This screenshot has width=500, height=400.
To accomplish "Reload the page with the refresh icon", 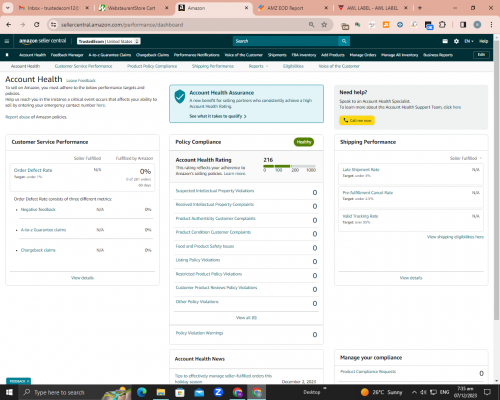I will click(x=37, y=25).
